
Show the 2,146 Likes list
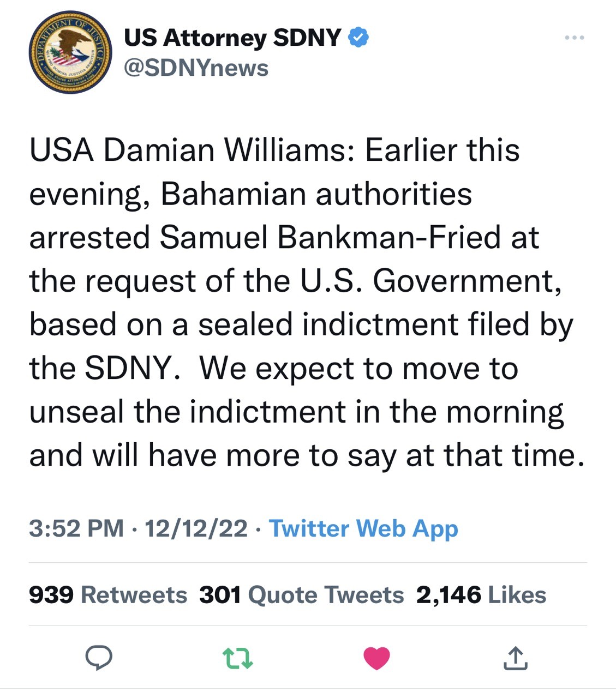[x=481, y=595]
